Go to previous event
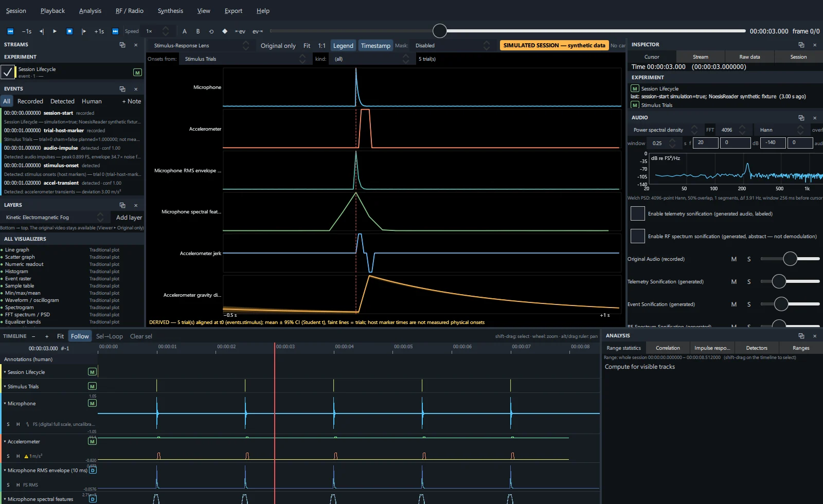The image size is (823, 504). pyautogui.click(x=240, y=31)
